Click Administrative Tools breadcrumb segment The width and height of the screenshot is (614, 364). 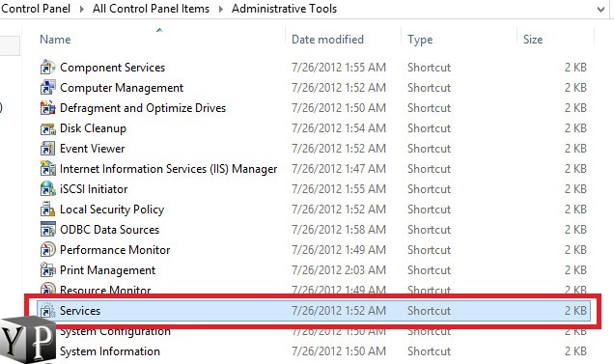pyautogui.click(x=284, y=9)
